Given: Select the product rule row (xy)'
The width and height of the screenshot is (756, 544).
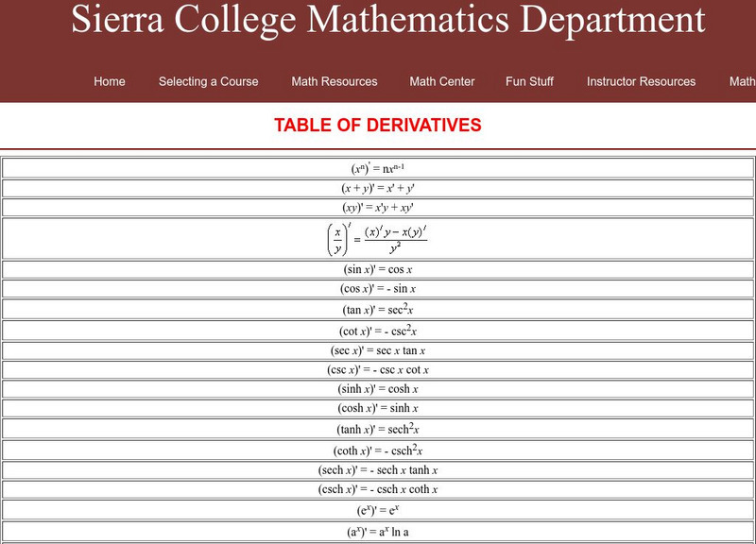Looking at the screenshot, I should tap(377, 208).
